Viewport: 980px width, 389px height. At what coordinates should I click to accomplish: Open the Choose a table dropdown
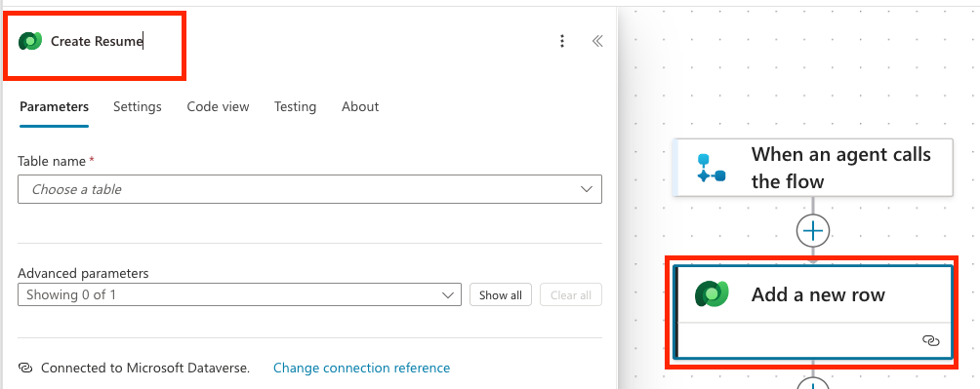coord(309,189)
